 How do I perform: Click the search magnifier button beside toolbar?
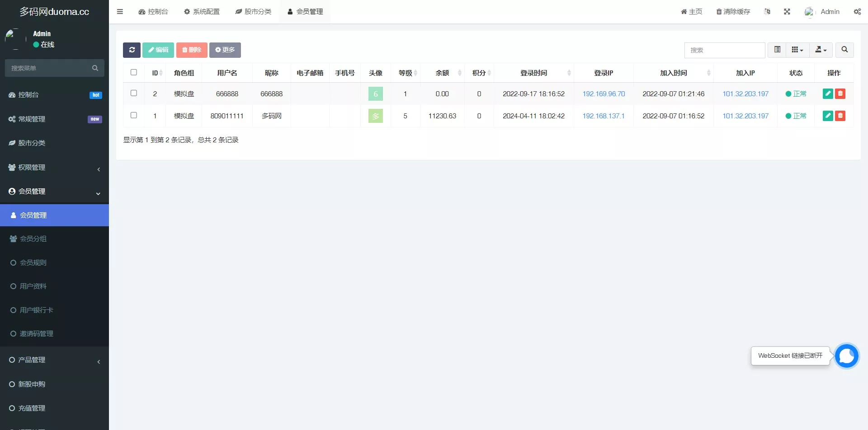tap(844, 50)
